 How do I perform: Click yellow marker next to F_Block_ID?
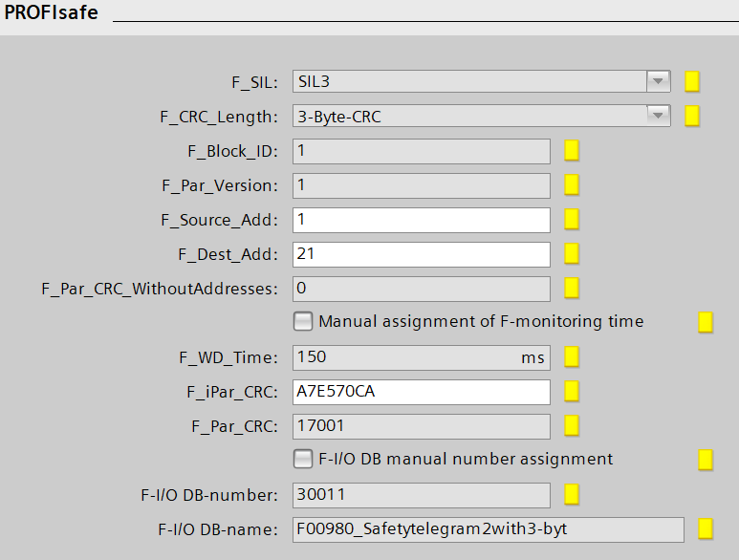tap(572, 151)
